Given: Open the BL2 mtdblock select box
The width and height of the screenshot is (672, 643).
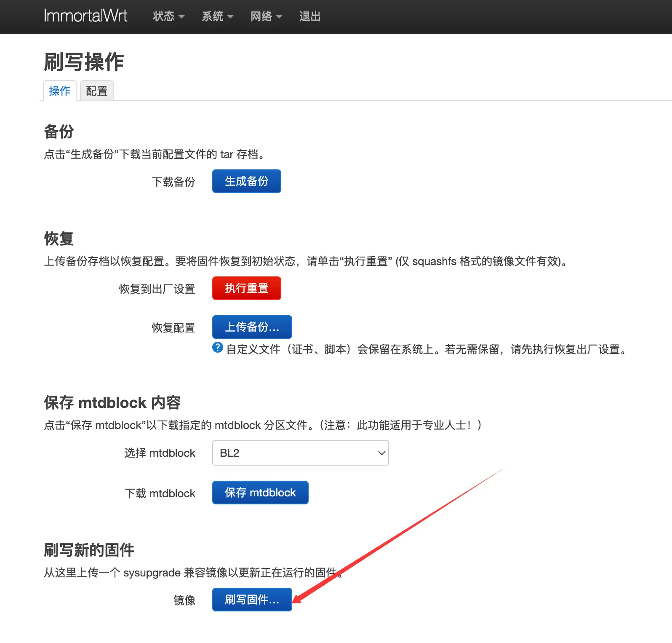Looking at the screenshot, I should click(x=301, y=453).
